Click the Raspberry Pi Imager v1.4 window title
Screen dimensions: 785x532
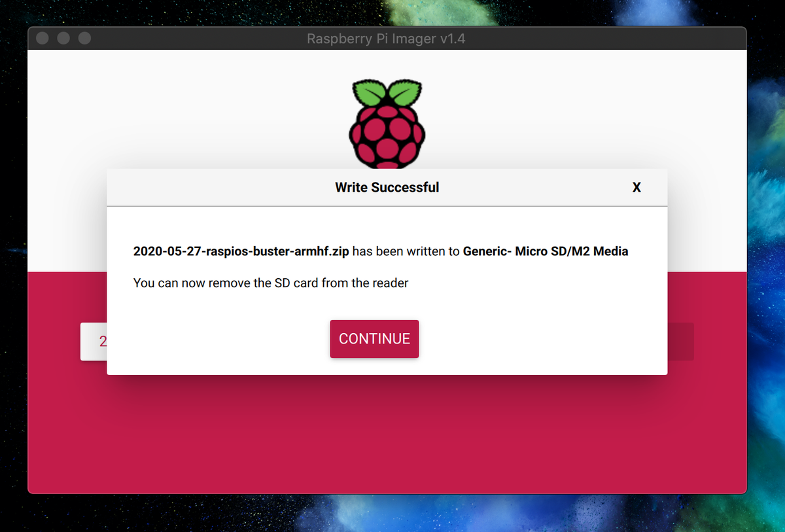pyautogui.click(x=386, y=39)
